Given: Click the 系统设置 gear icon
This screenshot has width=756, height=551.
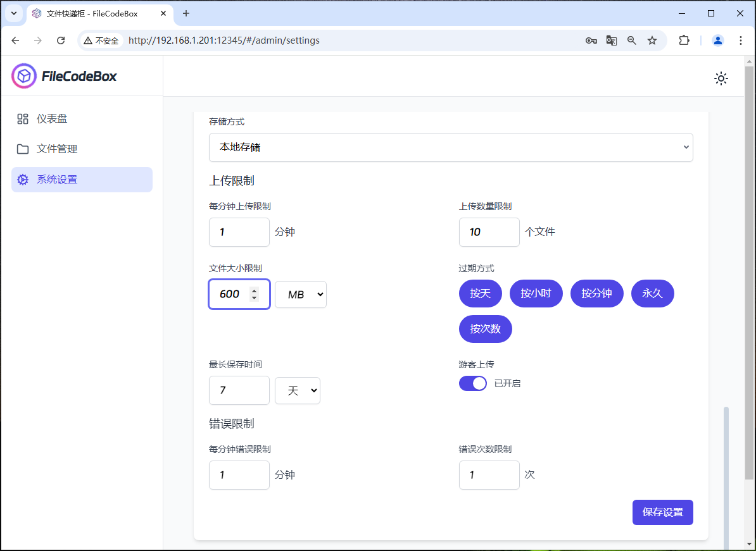Looking at the screenshot, I should tap(23, 180).
